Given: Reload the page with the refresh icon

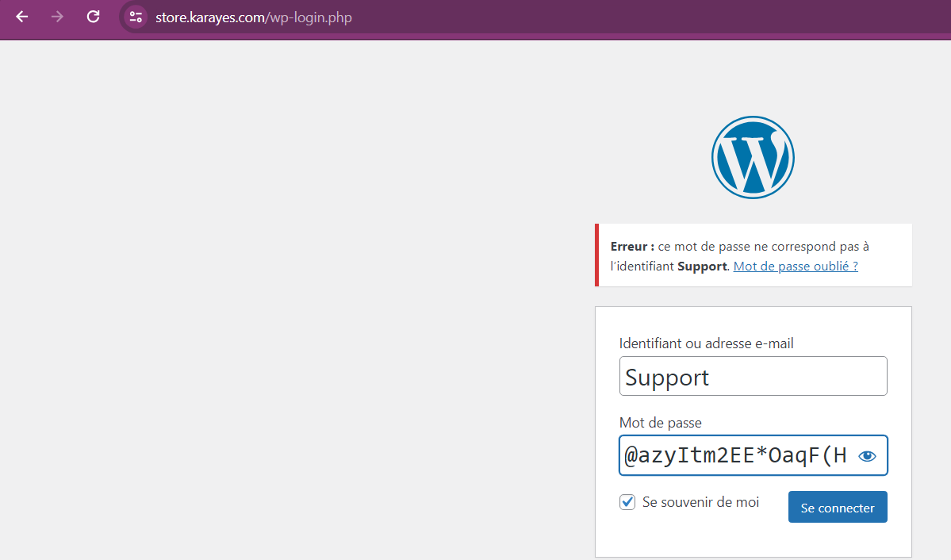Looking at the screenshot, I should pos(93,17).
